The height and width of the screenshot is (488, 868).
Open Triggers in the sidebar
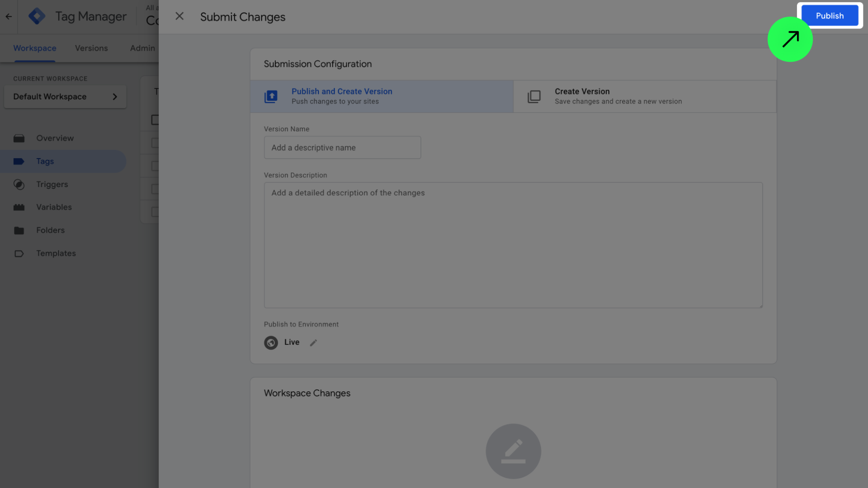click(52, 184)
